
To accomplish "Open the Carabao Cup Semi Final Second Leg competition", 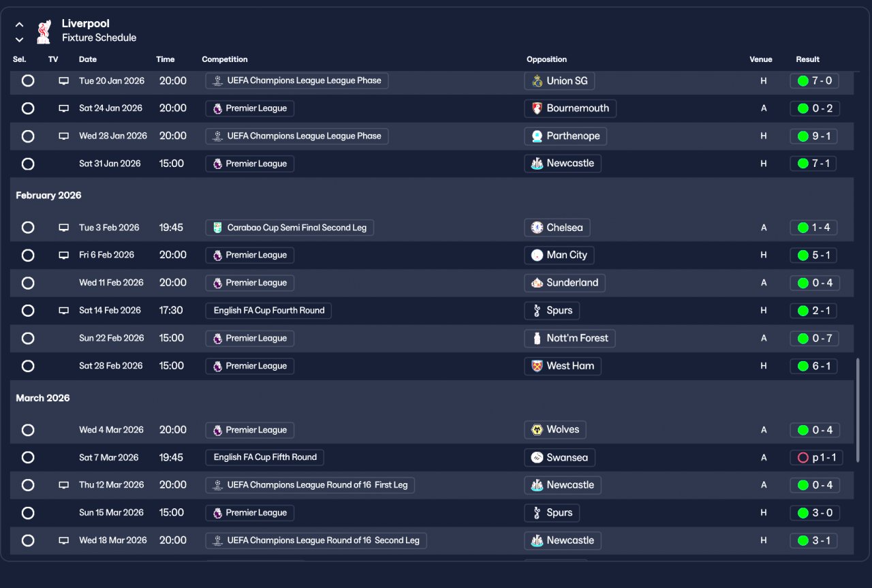I will click(x=290, y=228).
